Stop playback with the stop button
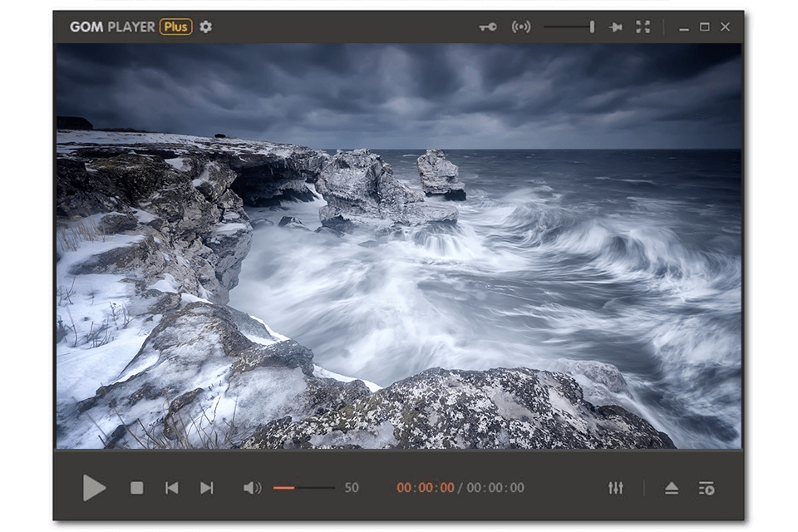 [x=137, y=488]
